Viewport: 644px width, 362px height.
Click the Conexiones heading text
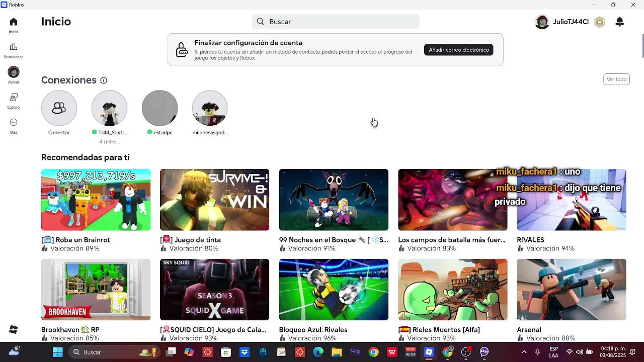(x=68, y=80)
